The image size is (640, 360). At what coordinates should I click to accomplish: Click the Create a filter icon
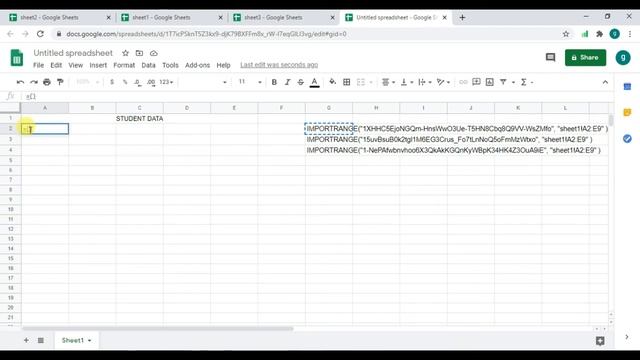503,82
